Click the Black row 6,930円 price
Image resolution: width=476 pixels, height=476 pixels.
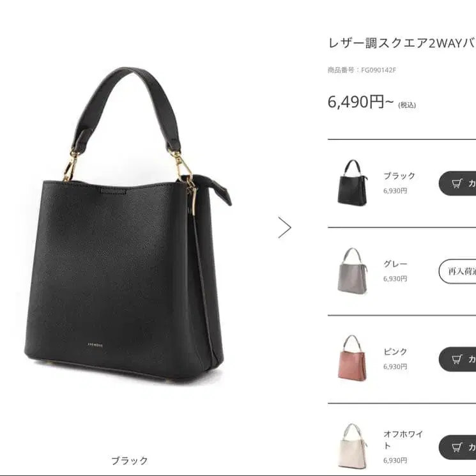(x=395, y=191)
